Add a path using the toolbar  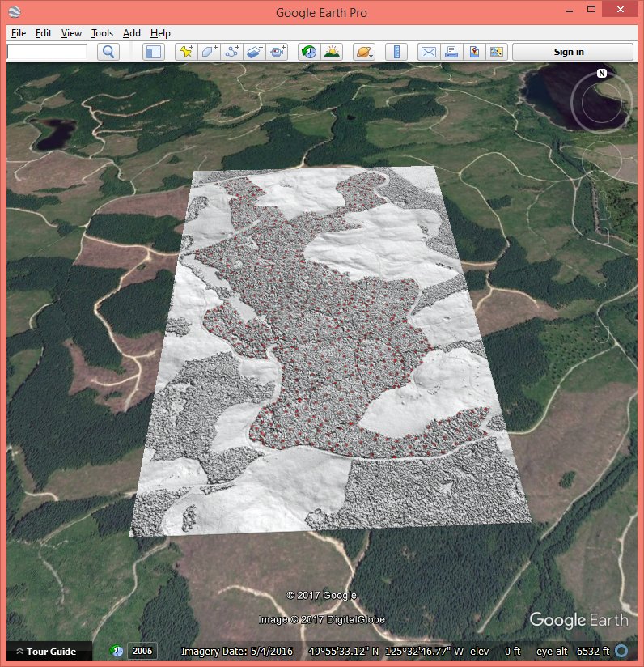[232, 52]
